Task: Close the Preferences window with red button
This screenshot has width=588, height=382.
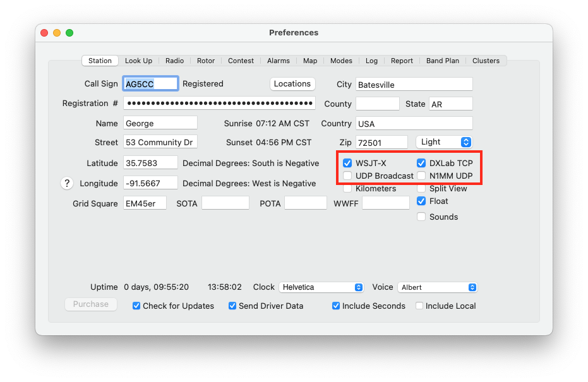Action: pyautogui.click(x=44, y=33)
